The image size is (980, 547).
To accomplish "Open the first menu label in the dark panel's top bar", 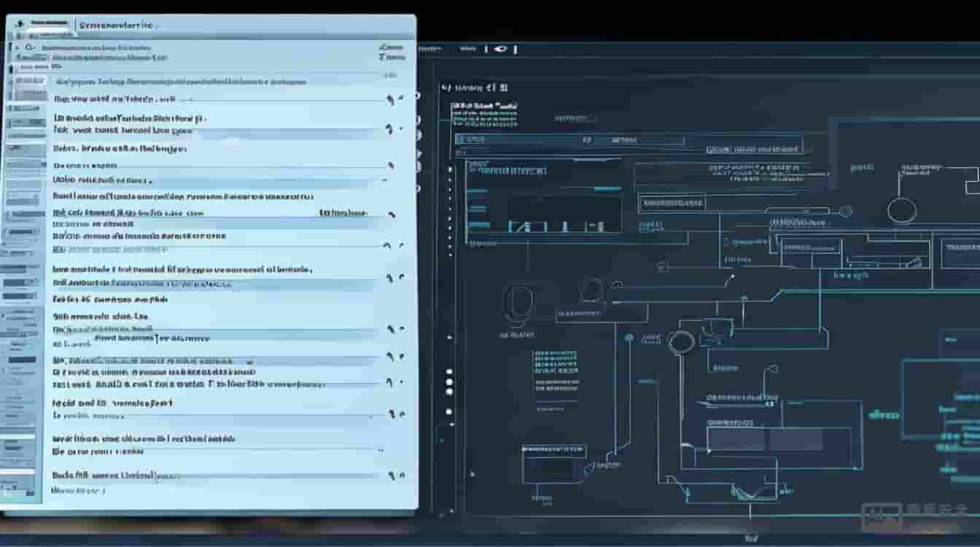I will [x=429, y=49].
